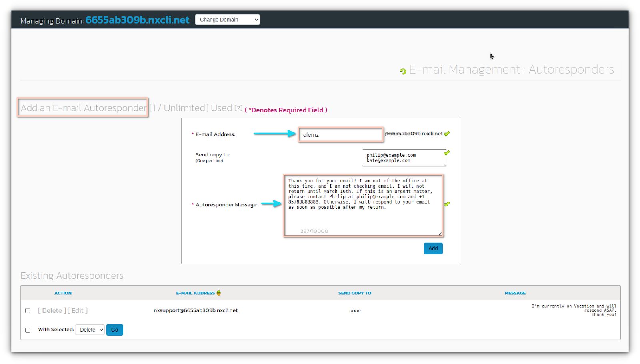640x364 pixels.
Task: Click the Send copy to textarea
Action: pyautogui.click(x=404, y=158)
